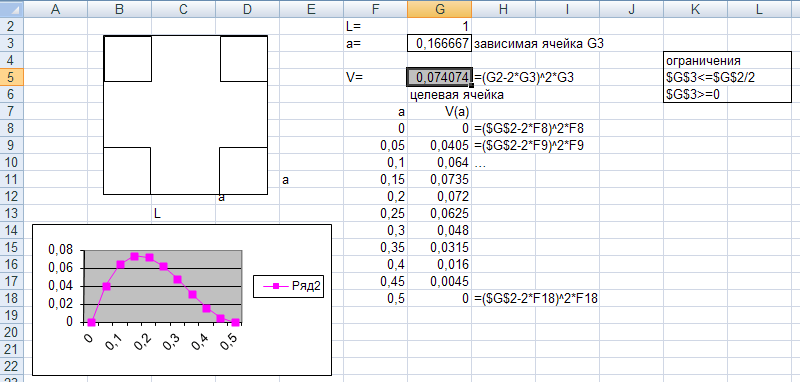800x382 pixels.
Task: Select cell G3 with value 0,166667
Action: [439, 44]
